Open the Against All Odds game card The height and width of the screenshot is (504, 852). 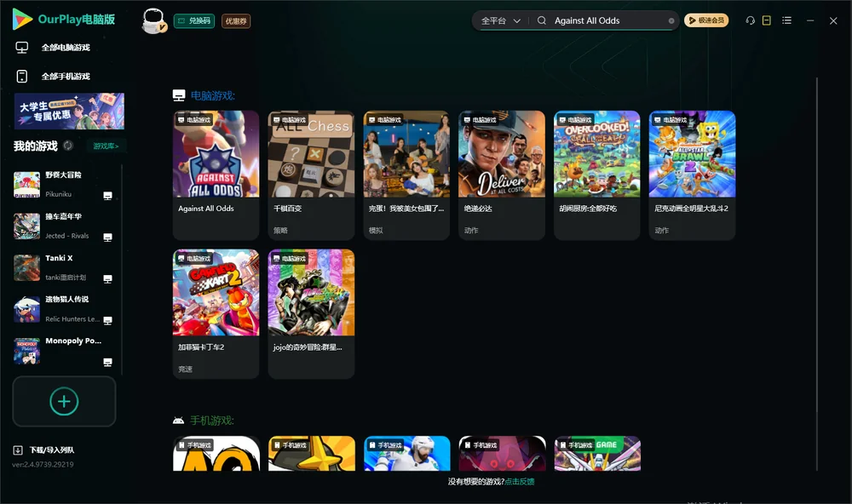(x=216, y=175)
